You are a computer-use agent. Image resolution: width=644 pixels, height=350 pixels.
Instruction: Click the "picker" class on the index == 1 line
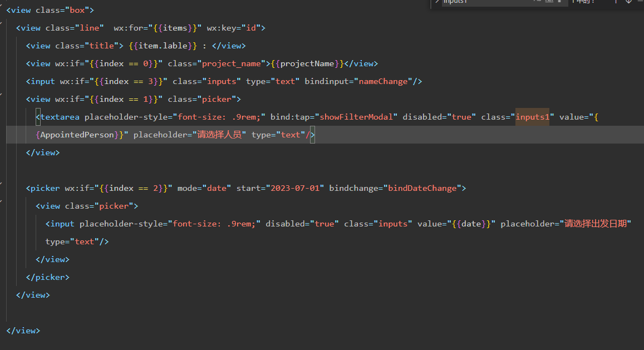pyautogui.click(x=217, y=99)
